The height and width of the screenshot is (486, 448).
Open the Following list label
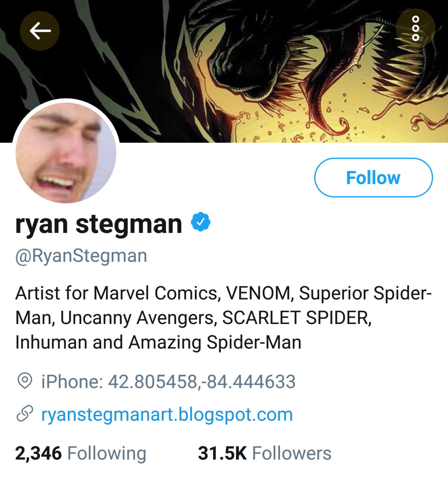coord(107,453)
